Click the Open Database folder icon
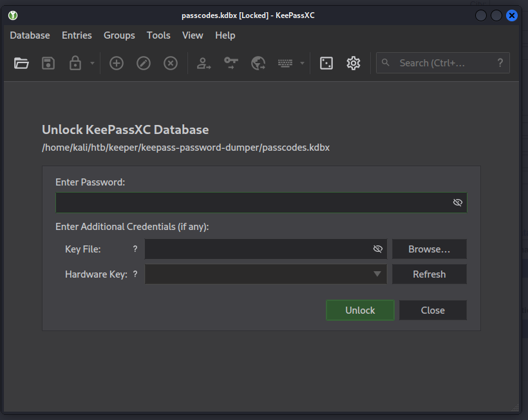 [22, 63]
